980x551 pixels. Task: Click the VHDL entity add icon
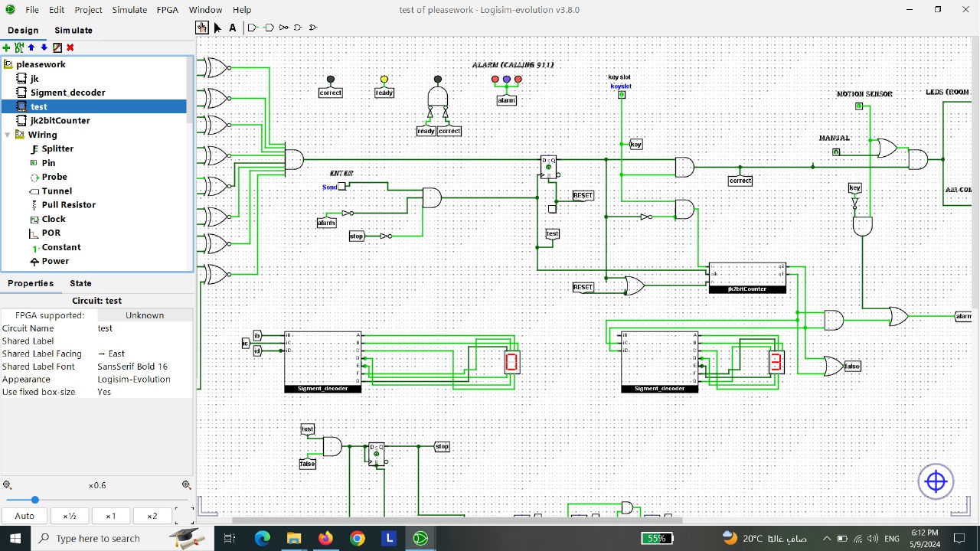coord(19,47)
